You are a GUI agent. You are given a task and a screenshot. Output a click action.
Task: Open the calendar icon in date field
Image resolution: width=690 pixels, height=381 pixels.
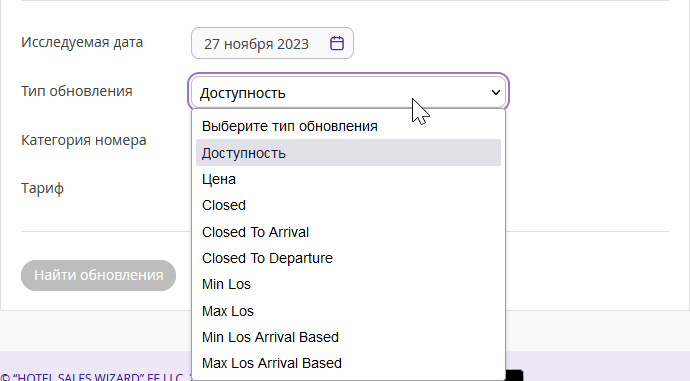click(337, 43)
